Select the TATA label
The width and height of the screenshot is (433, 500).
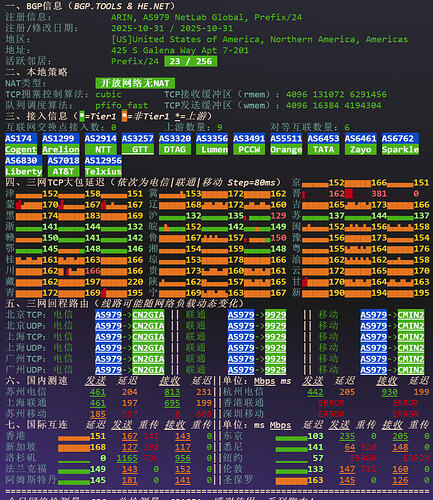click(323, 149)
